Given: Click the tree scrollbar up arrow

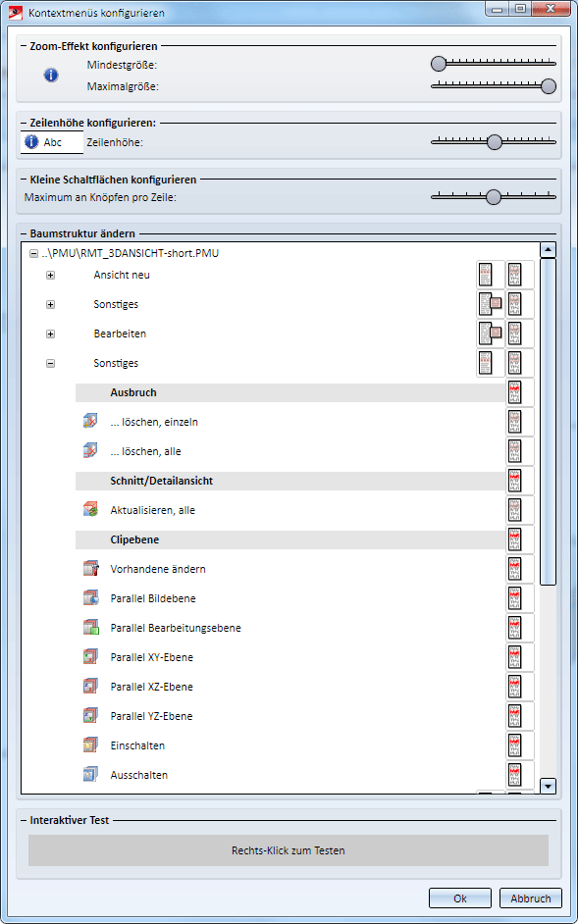Looking at the screenshot, I should click(549, 250).
